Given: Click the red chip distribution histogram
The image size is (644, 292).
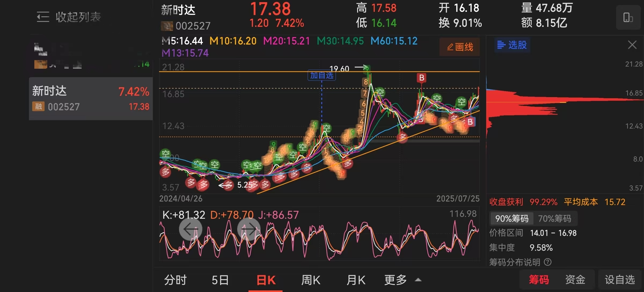Looking at the screenshot, I should coord(526,103).
